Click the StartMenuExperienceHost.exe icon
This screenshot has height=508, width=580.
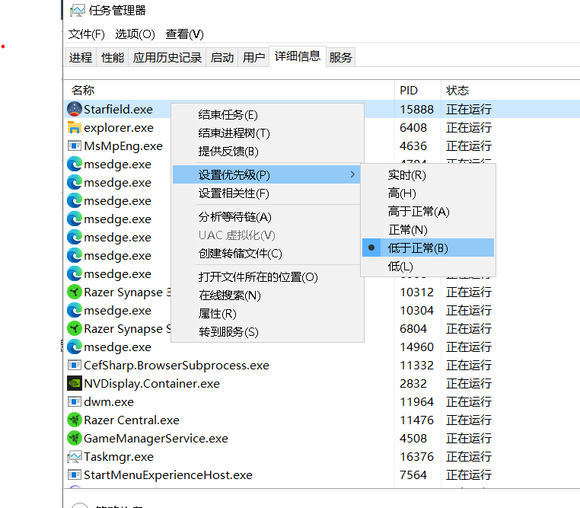point(74,475)
